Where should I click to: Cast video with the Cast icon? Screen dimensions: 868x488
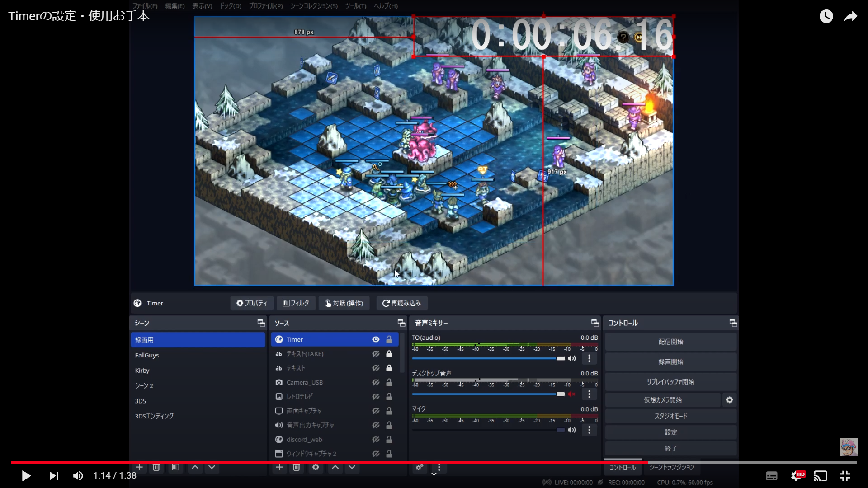pyautogui.click(x=821, y=476)
